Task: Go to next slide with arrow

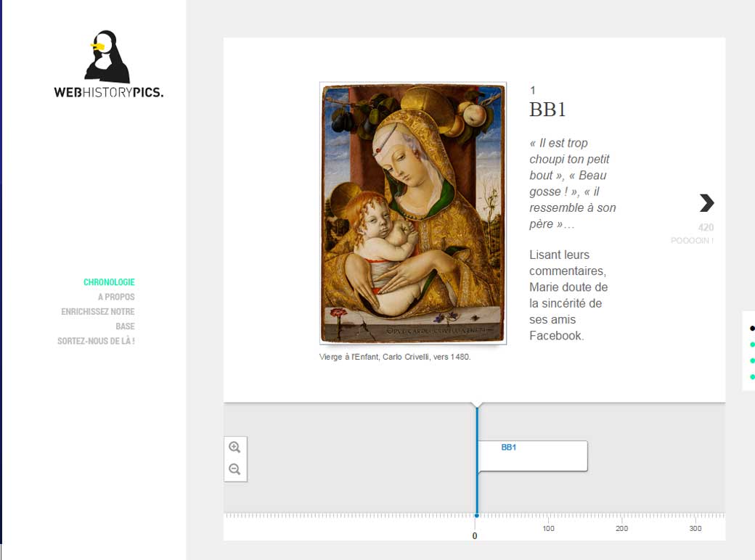Action: 706,202
